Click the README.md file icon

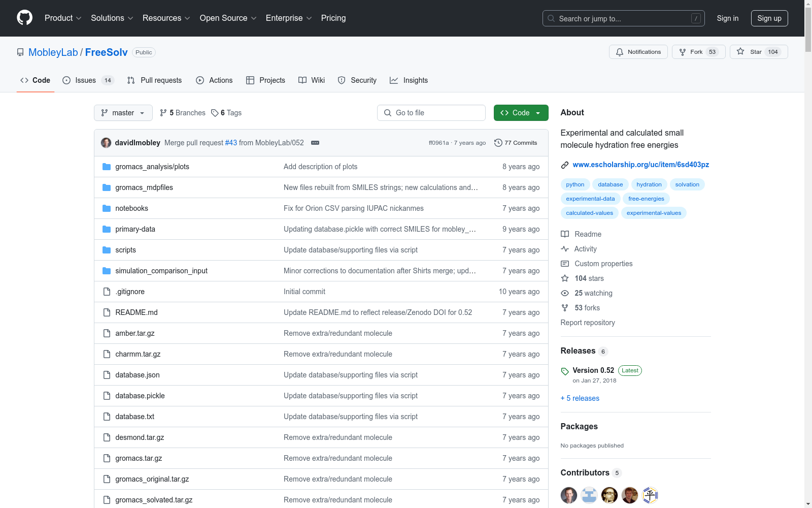coord(107,312)
